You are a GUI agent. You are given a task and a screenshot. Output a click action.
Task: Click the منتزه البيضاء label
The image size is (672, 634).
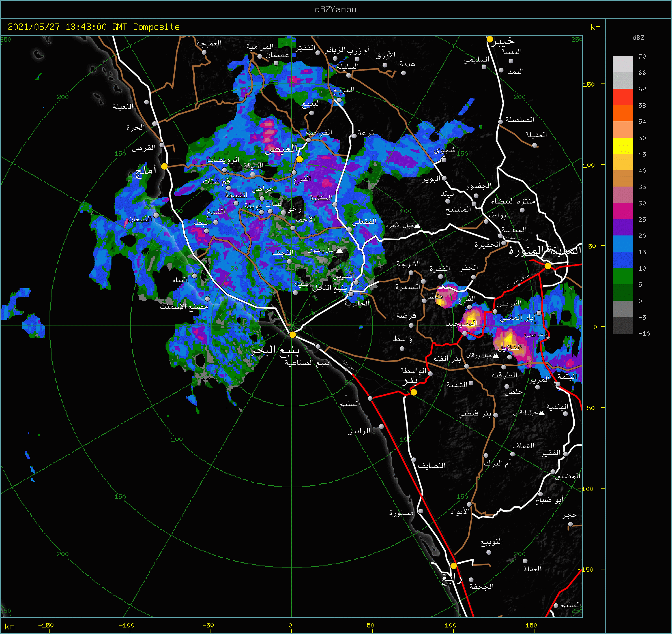pos(513,201)
